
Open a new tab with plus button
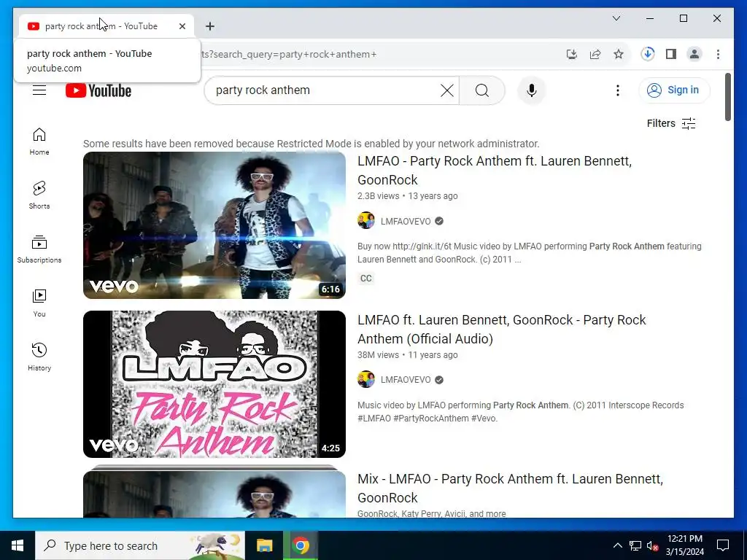click(210, 26)
